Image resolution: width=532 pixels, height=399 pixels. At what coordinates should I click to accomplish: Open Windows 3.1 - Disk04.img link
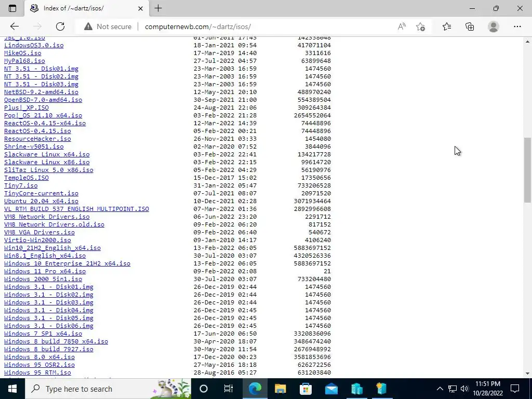tap(49, 311)
